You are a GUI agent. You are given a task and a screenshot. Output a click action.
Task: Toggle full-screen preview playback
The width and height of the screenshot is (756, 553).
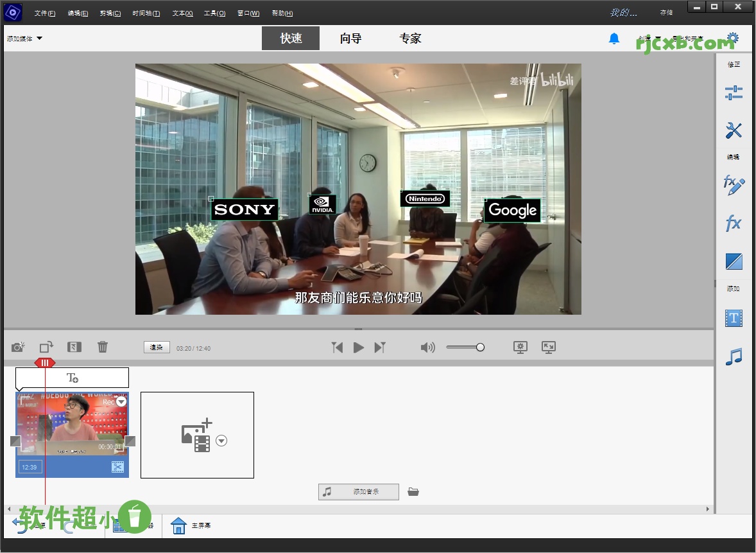547,347
